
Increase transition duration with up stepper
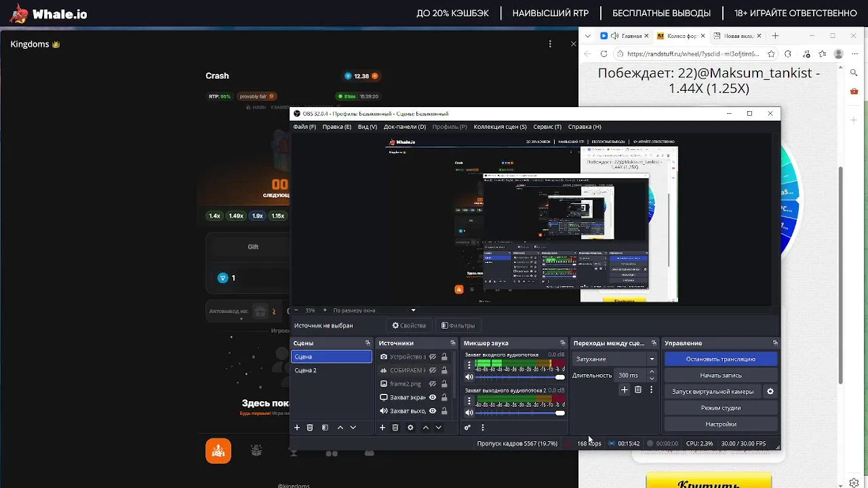[652, 371]
